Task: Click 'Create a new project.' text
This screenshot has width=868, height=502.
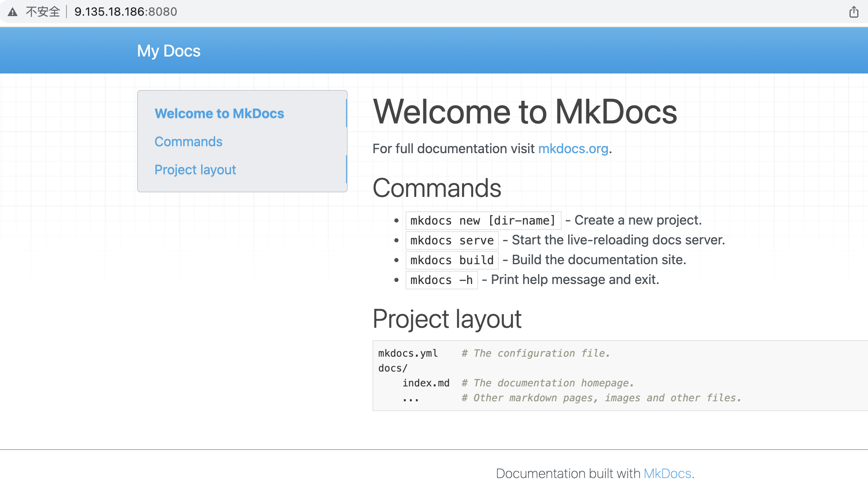Action: [638, 220]
